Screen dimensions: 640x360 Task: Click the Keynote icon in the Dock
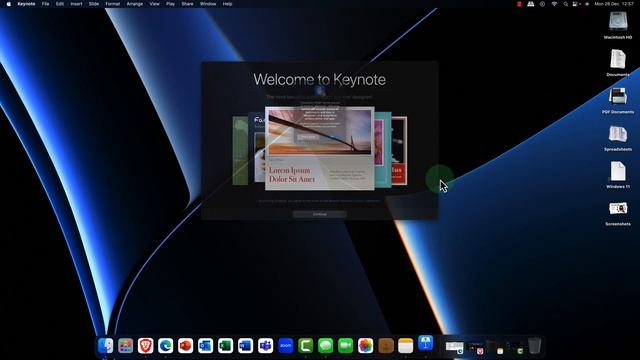(x=426, y=344)
